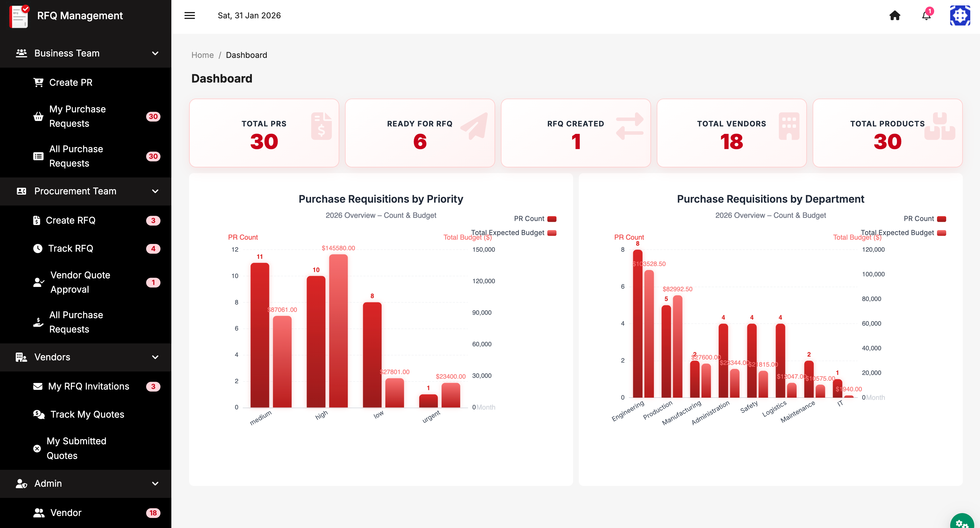
Task: Click the Create PR cart icon
Action: [x=38, y=82]
